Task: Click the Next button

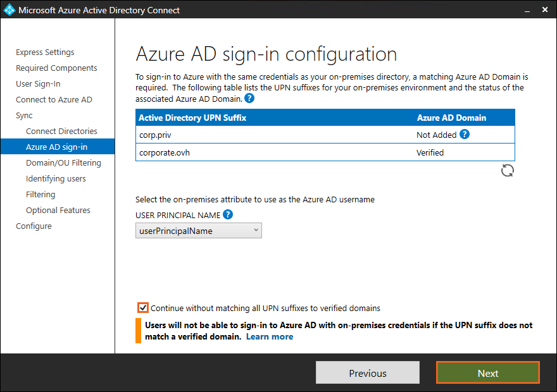Action: click(487, 373)
